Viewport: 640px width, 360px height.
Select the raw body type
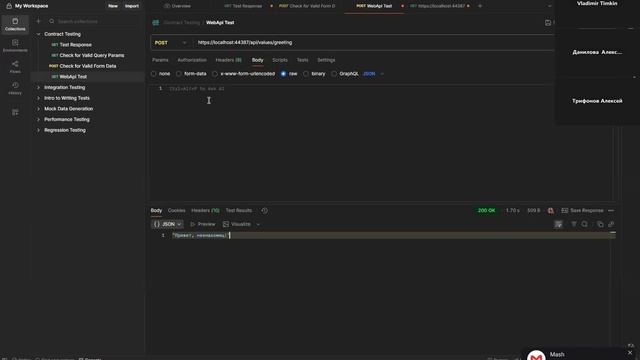tap(283, 74)
